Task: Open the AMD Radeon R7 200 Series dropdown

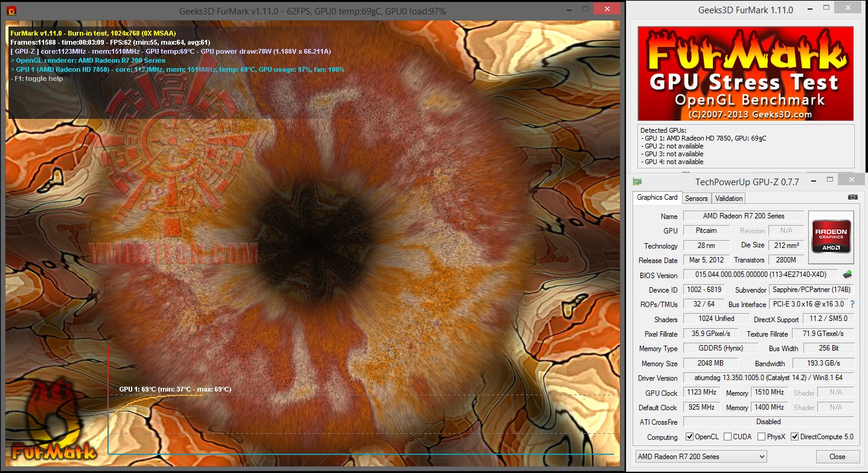Action: [x=701, y=457]
